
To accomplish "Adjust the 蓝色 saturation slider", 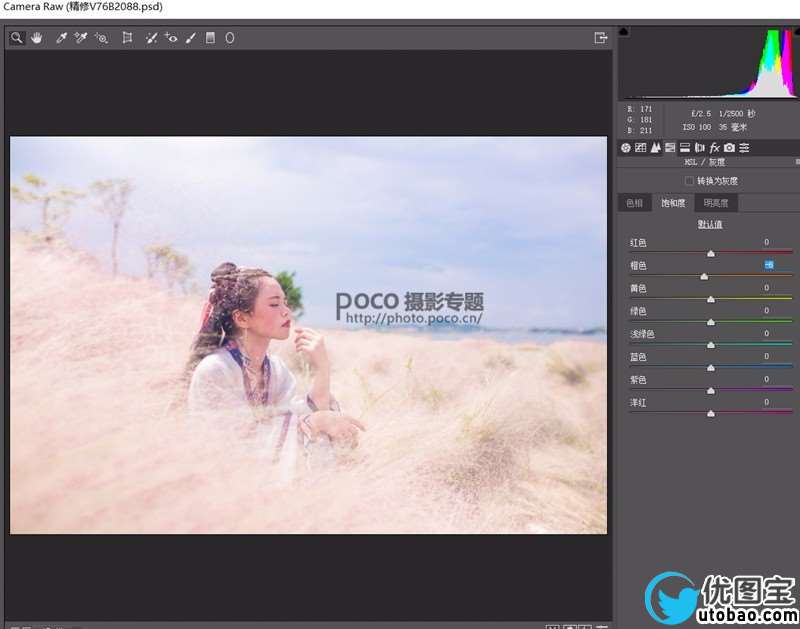I will click(x=711, y=367).
